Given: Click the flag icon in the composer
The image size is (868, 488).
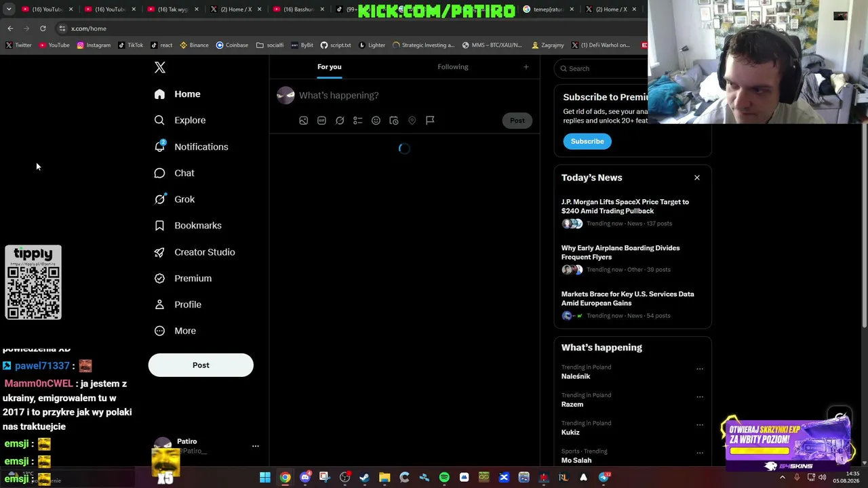Looking at the screenshot, I should tap(430, 121).
